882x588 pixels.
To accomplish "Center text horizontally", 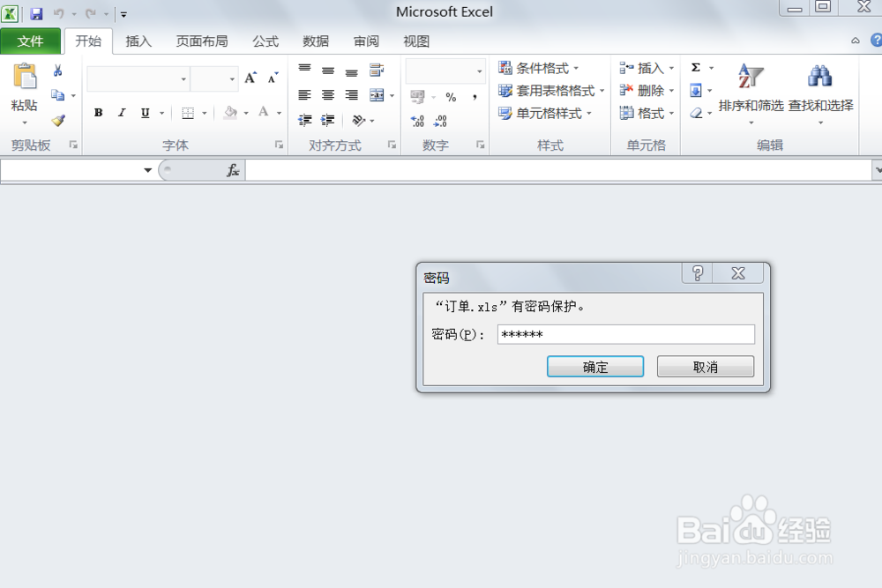I will click(328, 95).
